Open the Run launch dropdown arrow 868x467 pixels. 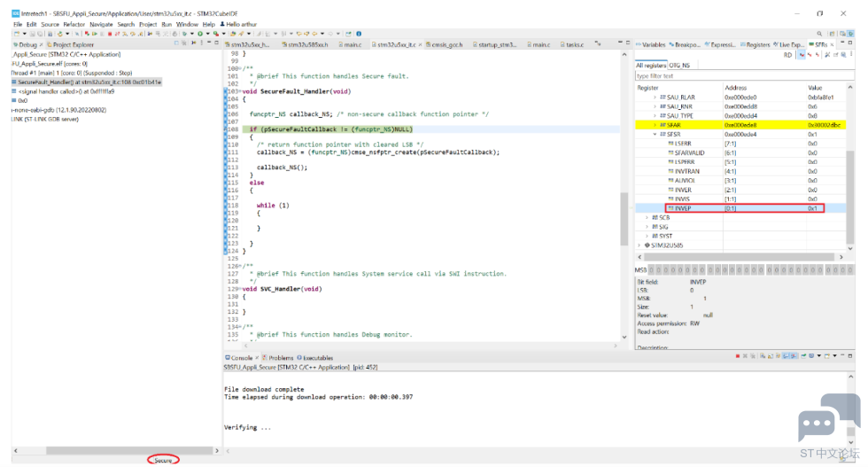[207, 34]
